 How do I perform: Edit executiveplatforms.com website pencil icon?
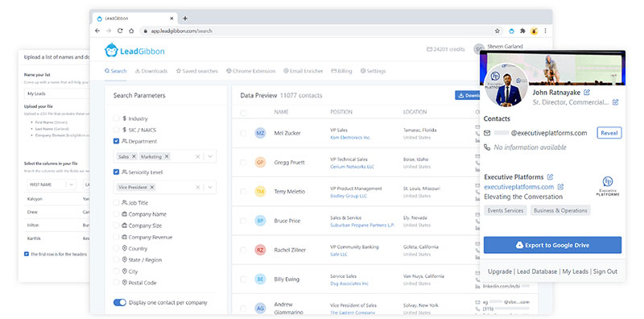560,187
